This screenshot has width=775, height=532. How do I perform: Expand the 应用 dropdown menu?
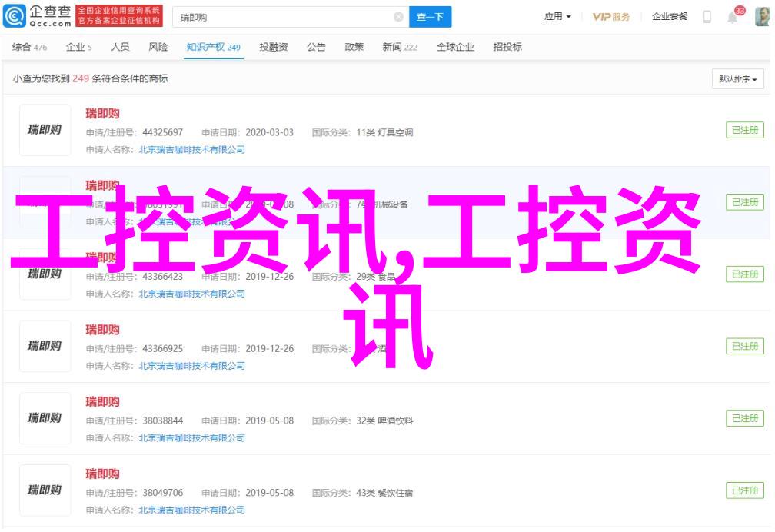click(557, 16)
